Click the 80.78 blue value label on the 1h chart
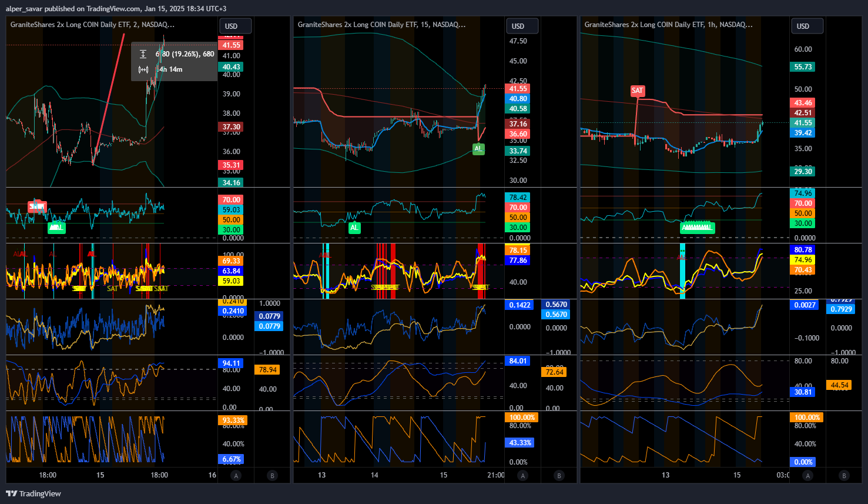The image size is (868, 504). tap(803, 250)
